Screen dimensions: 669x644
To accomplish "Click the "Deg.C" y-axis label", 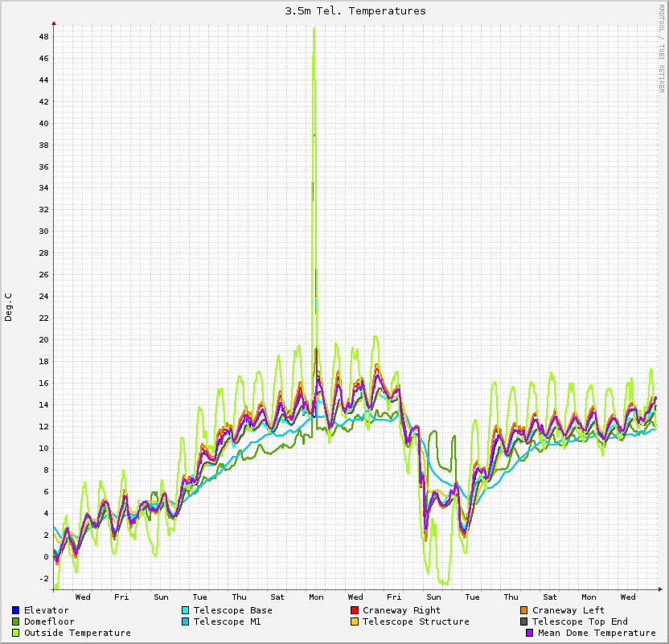I will click(9, 306).
